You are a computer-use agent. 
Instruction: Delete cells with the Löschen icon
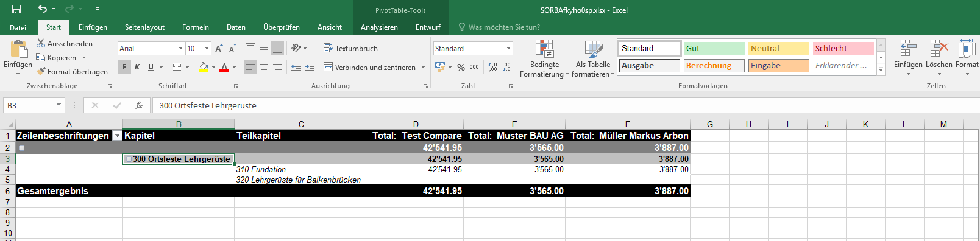(939, 48)
